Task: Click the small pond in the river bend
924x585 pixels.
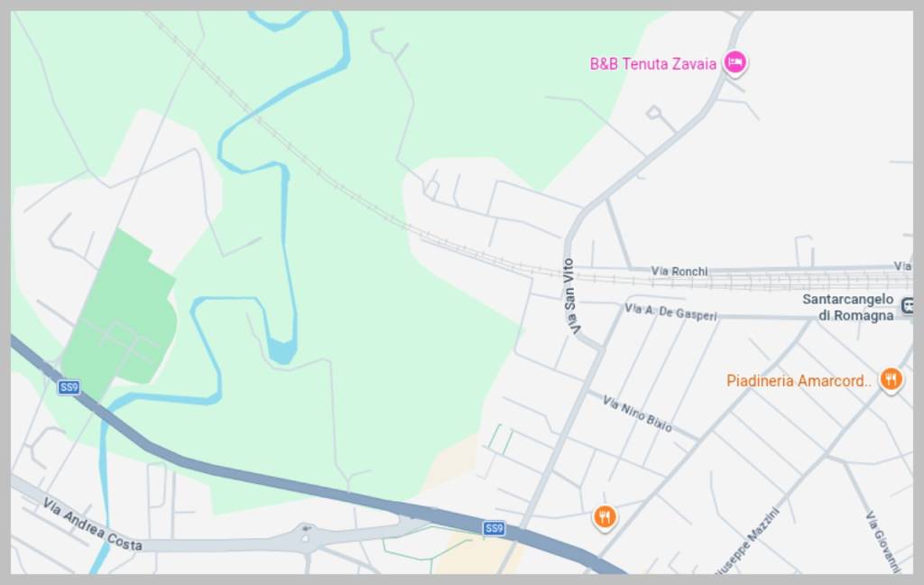Action: (x=282, y=351)
